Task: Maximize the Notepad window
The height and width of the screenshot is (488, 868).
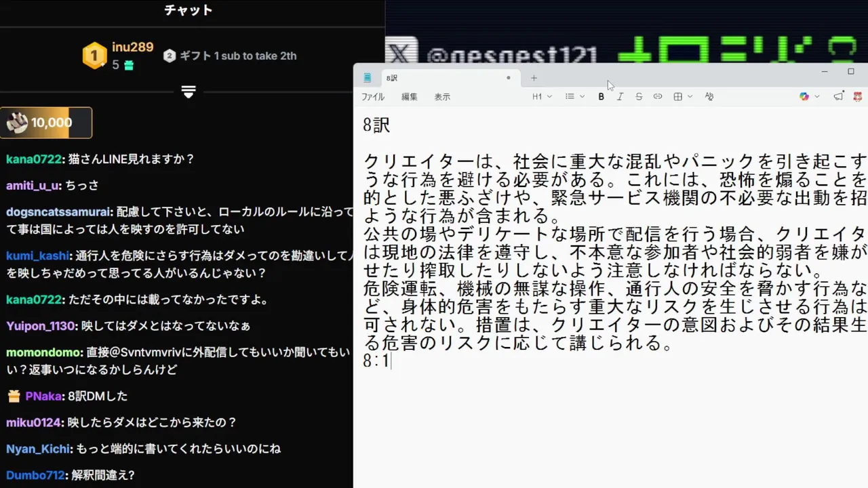Action: [x=851, y=71]
